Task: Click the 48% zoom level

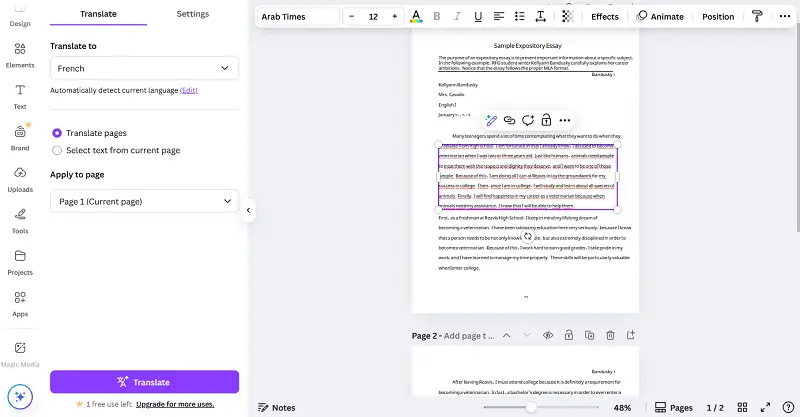Action: pyautogui.click(x=622, y=407)
